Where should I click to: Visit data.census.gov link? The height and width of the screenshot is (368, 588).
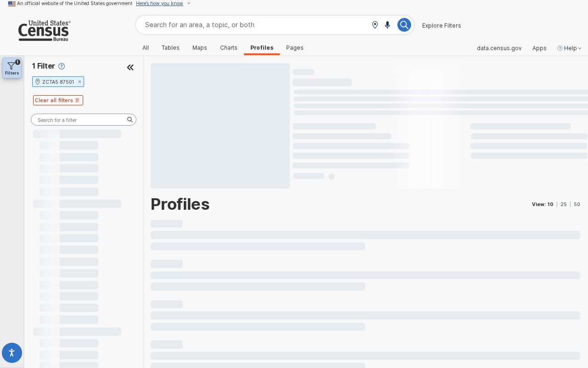pyautogui.click(x=499, y=48)
